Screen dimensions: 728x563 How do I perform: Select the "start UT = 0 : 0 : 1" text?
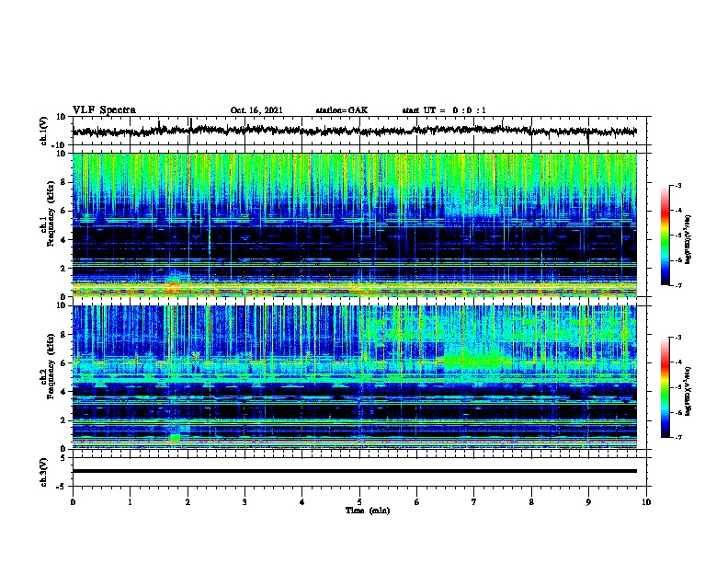click(444, 110)
